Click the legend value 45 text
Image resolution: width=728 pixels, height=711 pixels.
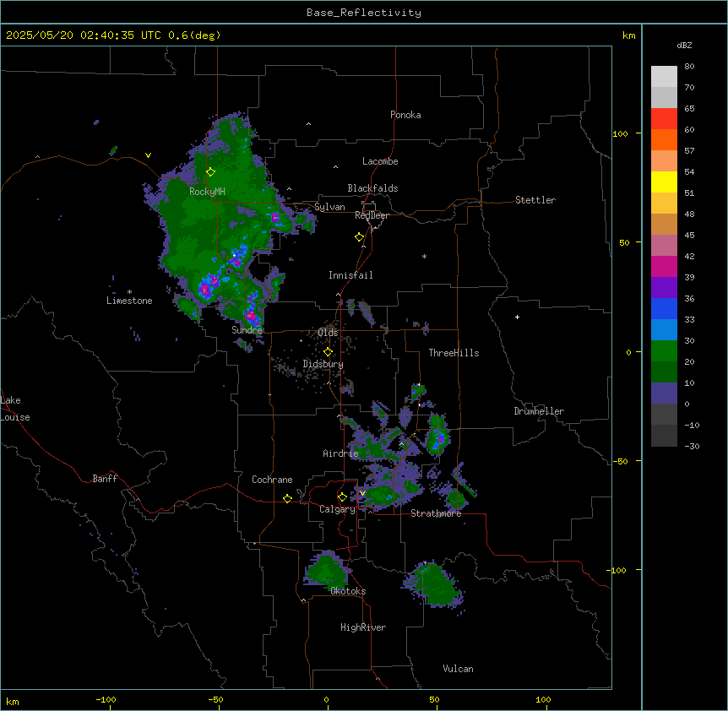tap(689, 235)
